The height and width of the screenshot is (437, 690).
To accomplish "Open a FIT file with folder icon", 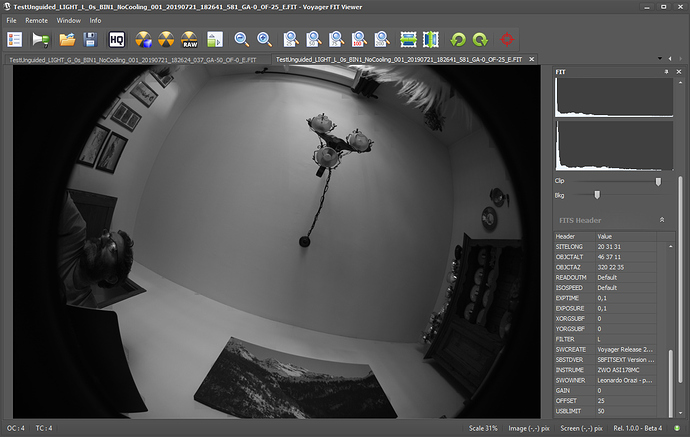I will click(67, 40).
